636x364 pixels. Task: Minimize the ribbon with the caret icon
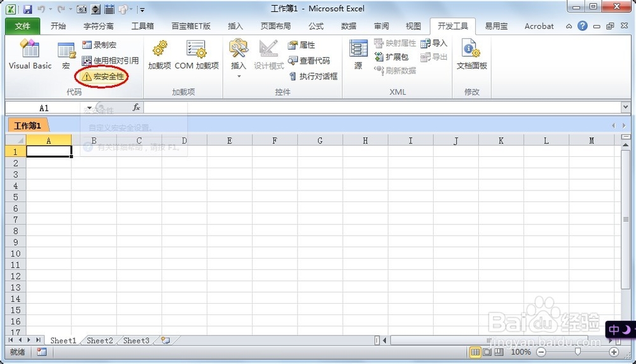pos(569,26)
